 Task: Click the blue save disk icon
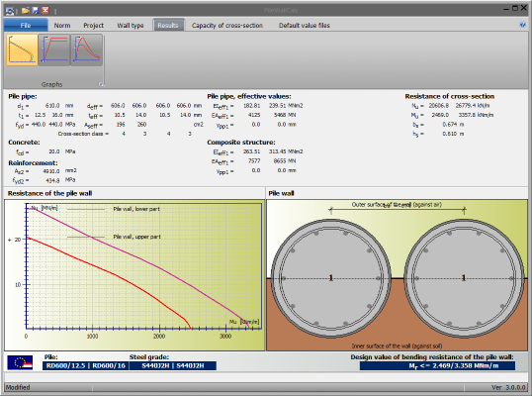[x=36, y=11]
